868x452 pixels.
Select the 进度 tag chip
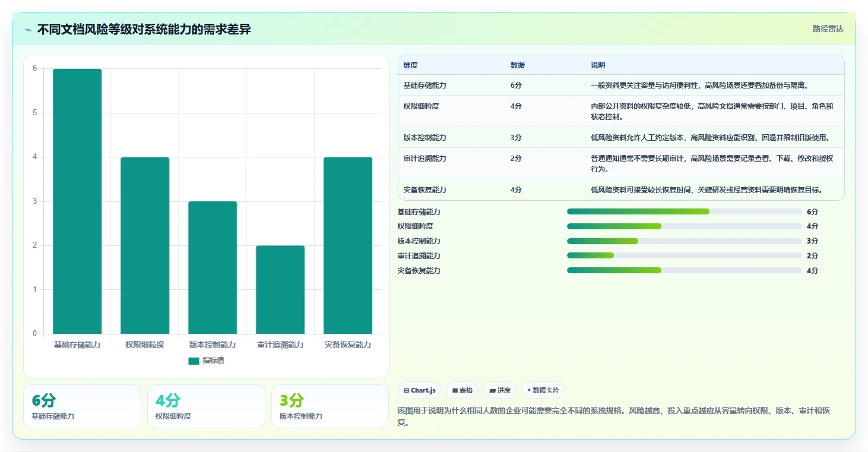click(x=500, y=390)
